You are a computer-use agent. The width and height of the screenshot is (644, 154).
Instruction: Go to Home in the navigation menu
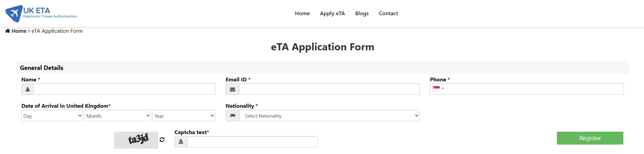tap(302, 14)
